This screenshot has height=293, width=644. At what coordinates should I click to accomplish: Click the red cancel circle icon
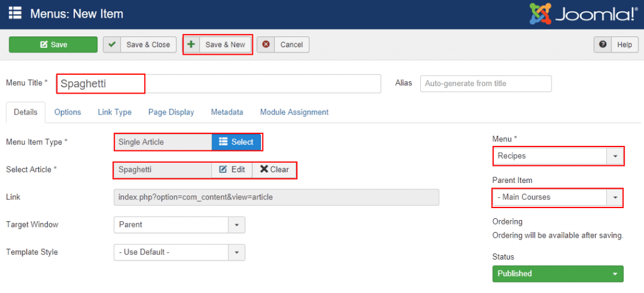coord(266,45)
